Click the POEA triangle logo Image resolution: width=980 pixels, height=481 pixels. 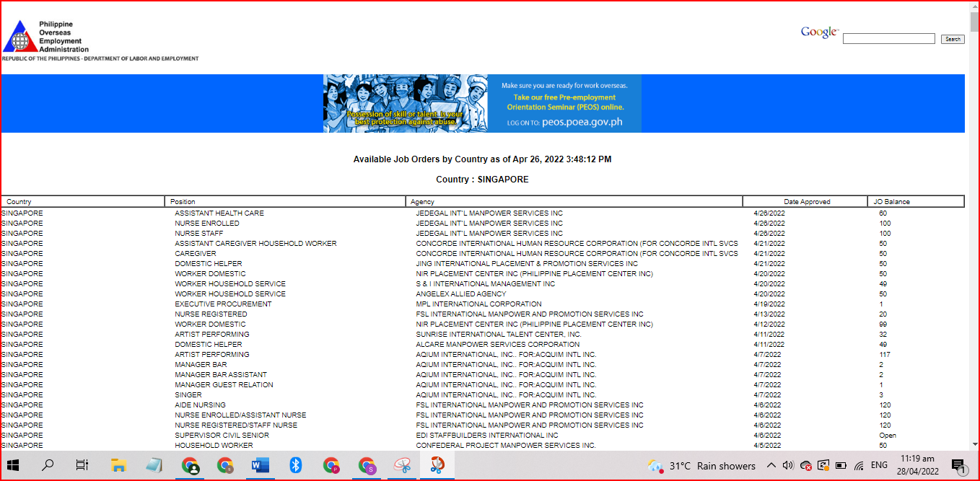(x=19, y=36)
